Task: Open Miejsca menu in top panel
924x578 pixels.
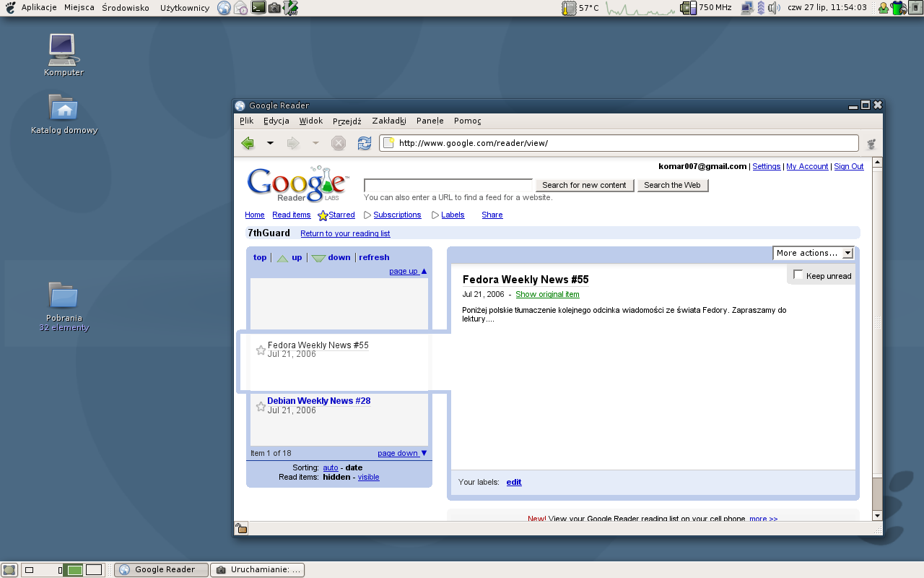Action: (x=79, y=8)
